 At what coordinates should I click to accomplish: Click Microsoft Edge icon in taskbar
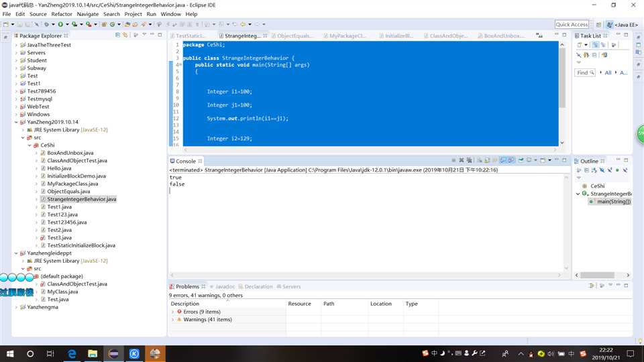coord(72,353)
